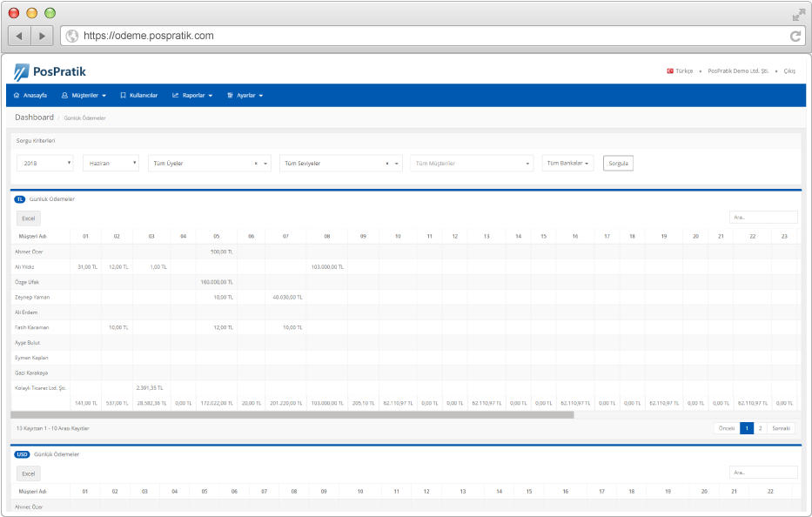
Task: Click the 201.220,00 TL total cell
Action: [285, 403]
